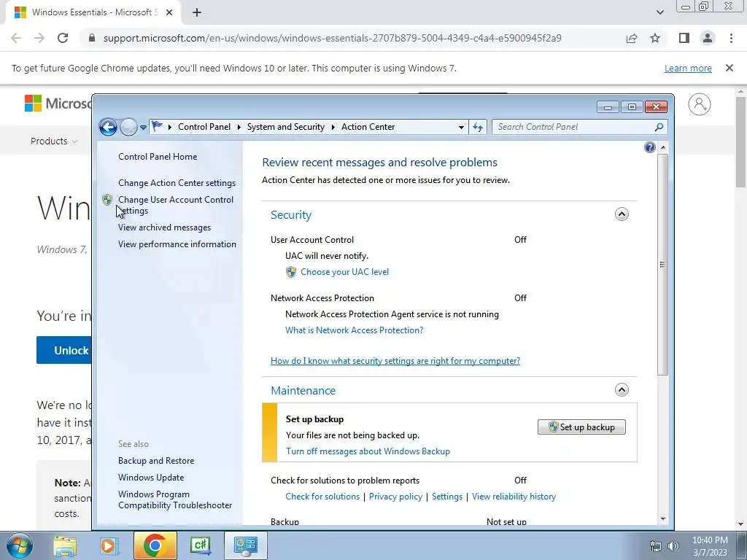This screenshot has width=747, height=560.
Task: Open Chrome tab search chevron
Action: [659, 12]
